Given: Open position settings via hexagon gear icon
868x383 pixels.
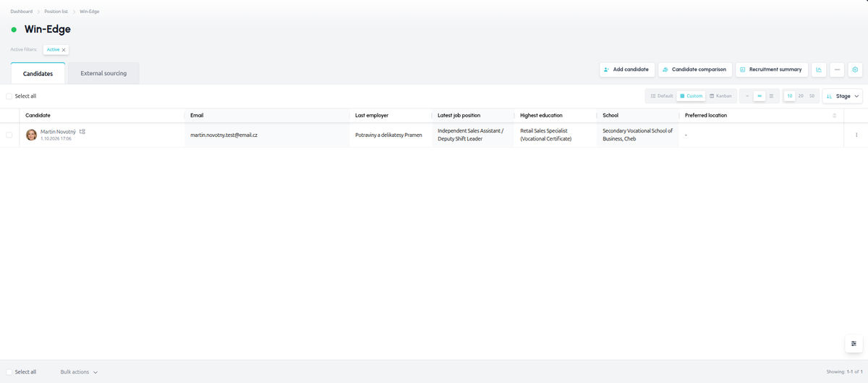Looking at the screenshot, I should point(855,70).
